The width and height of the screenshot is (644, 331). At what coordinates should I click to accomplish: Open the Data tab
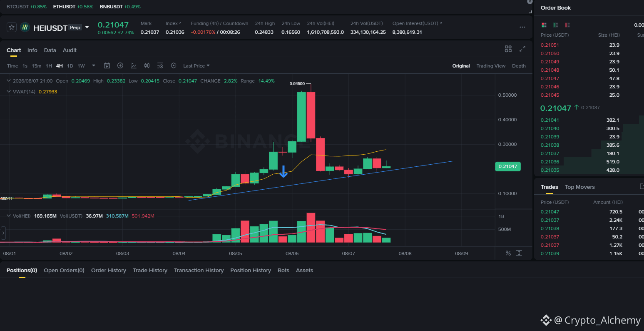[50, 50]
